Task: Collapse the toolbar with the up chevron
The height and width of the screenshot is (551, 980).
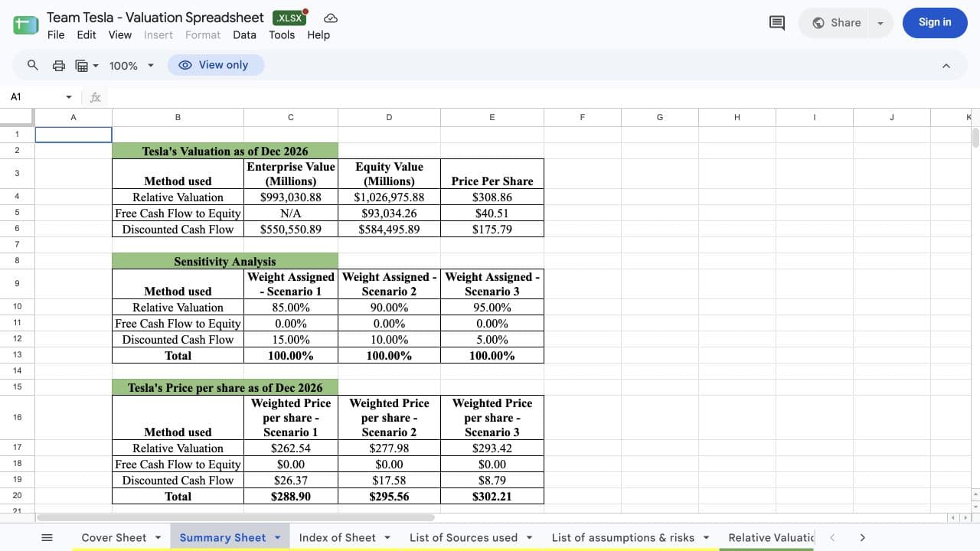Action: pos(946,66)
